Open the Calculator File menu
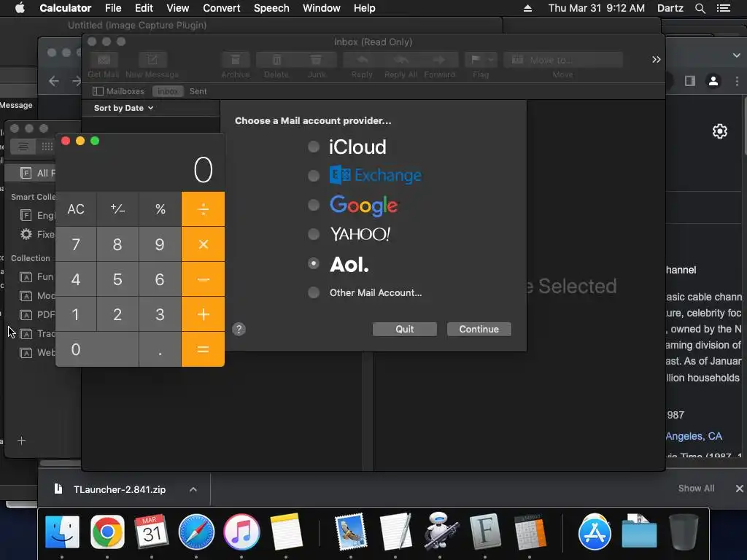Image resolution: width=747 pixels, height=560 pixels. coord(113,8)
